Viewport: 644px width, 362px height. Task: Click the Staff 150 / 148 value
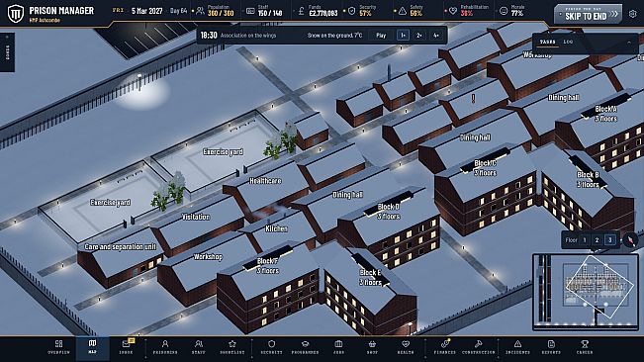click(270, 14)
